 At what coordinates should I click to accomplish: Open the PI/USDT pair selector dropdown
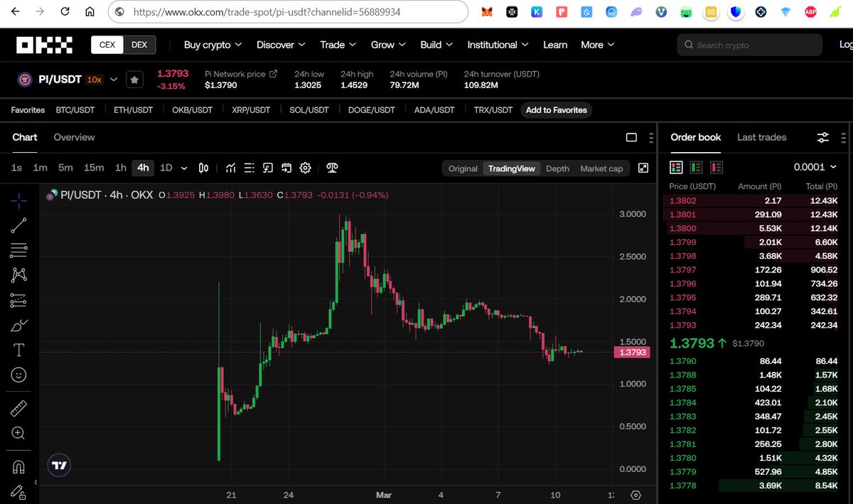click(x=114, y=80)
